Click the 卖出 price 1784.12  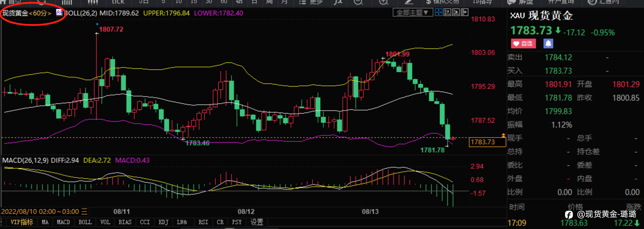558,58
